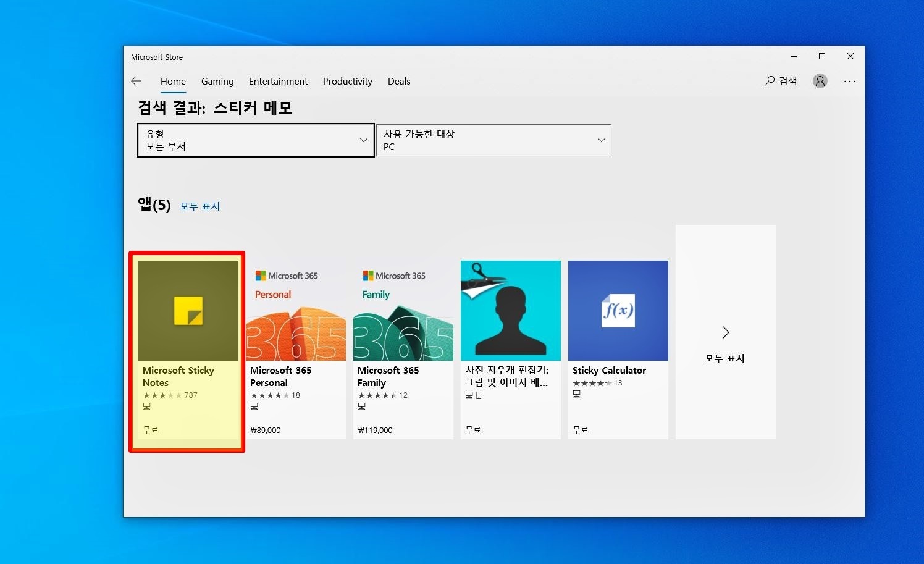924x564 pixels.
Task: Click PC device icon under Microsoft 365 Personal
Action: point(254,406)
